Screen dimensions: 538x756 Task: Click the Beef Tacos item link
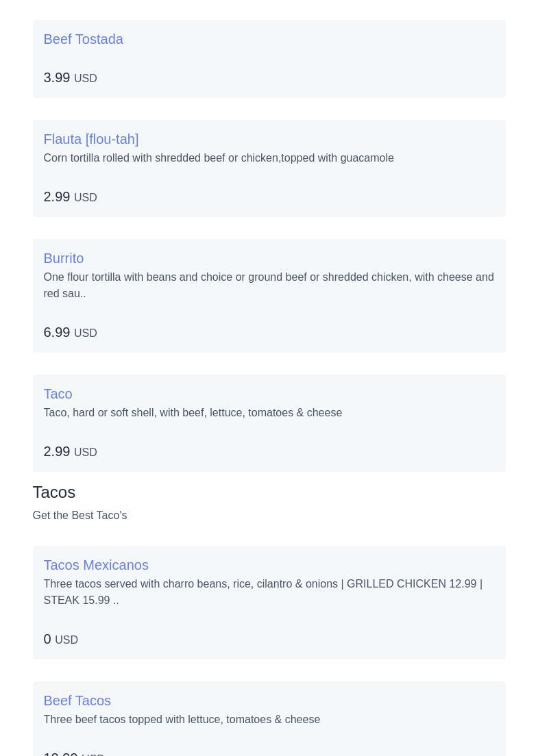tap(77, 701)
